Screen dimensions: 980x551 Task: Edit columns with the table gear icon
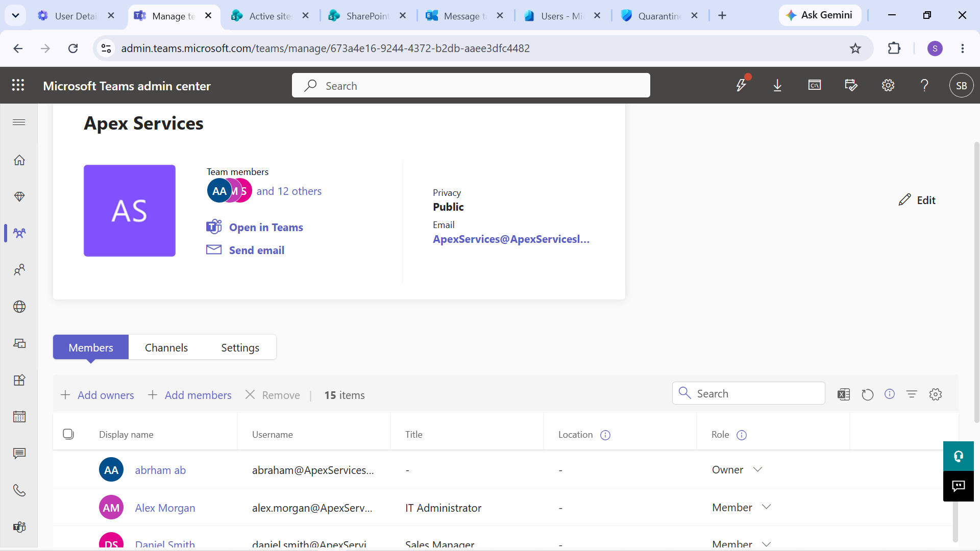pos(936,394)
